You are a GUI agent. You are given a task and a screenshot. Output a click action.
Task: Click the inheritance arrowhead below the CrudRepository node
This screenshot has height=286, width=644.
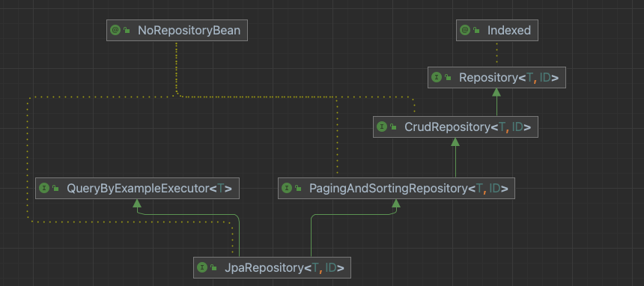click(455, 142)
